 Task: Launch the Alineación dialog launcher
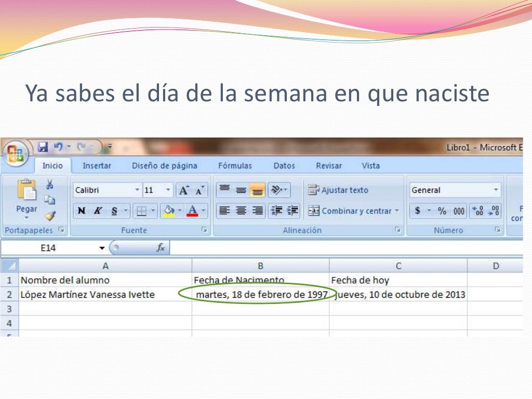[397, 230]
